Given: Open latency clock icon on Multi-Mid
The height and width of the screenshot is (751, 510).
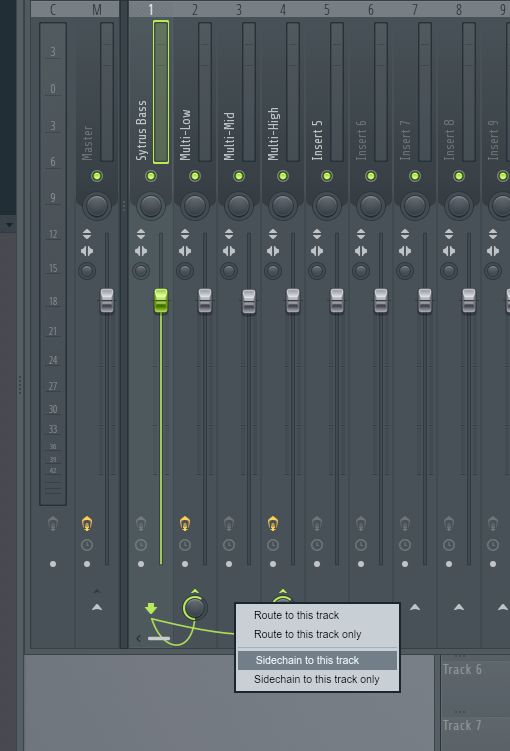Looking at the screenshot, I should pos(229,545).
